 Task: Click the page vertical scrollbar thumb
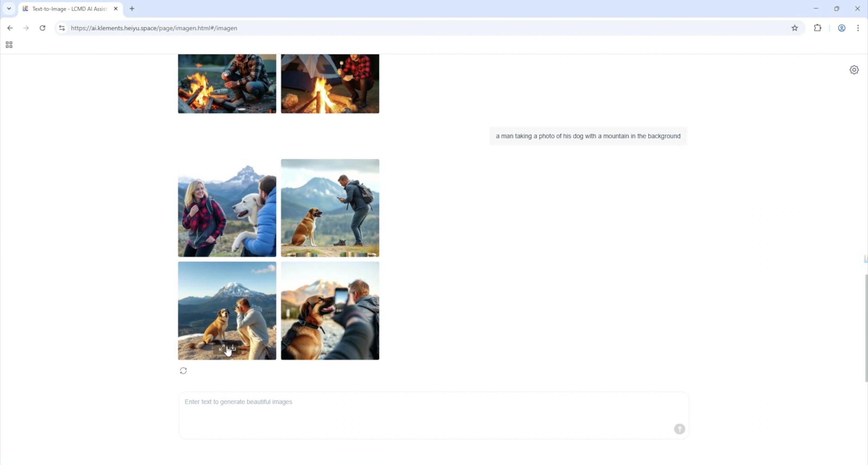click(x=866, y=327)
